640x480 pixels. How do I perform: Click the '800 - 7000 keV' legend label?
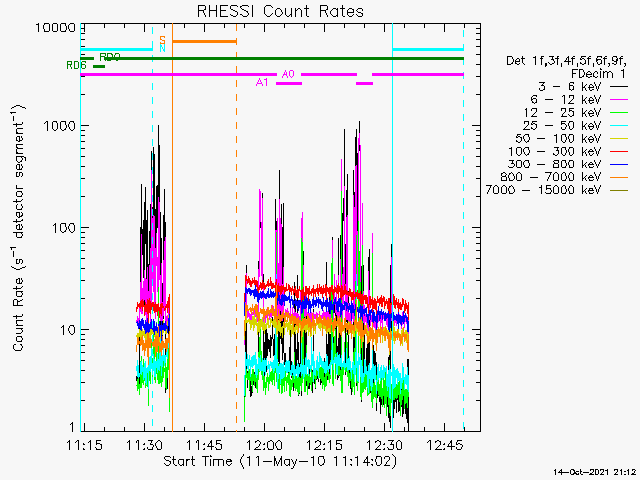[x=551, y=177]
